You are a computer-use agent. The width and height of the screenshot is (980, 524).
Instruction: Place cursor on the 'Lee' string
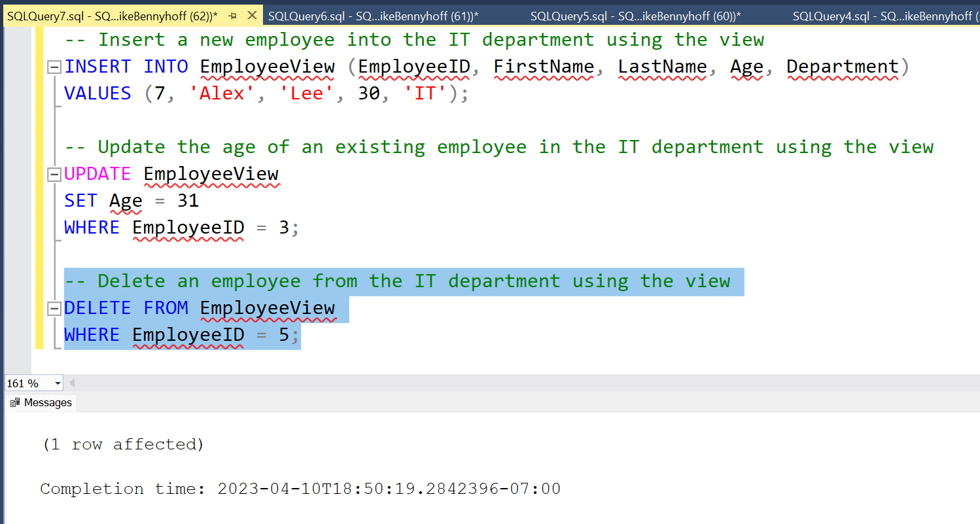coord(307,94)
